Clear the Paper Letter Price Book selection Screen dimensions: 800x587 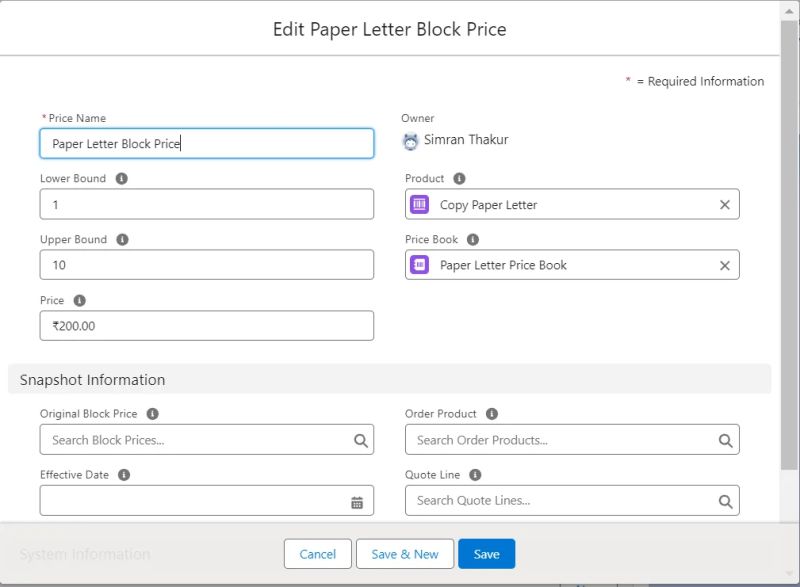724,264
